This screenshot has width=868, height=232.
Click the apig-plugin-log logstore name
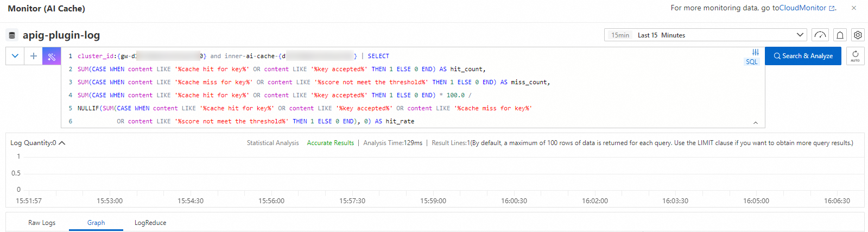point(61,35)
